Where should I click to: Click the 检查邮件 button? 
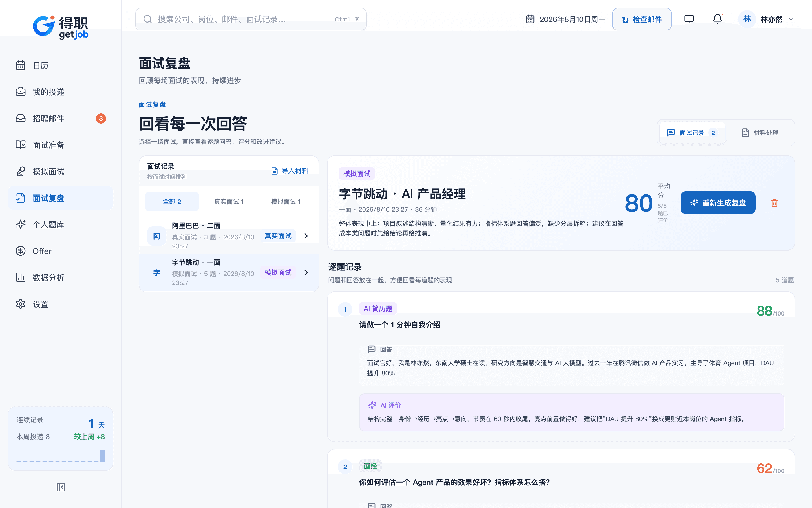pos(641,19)
